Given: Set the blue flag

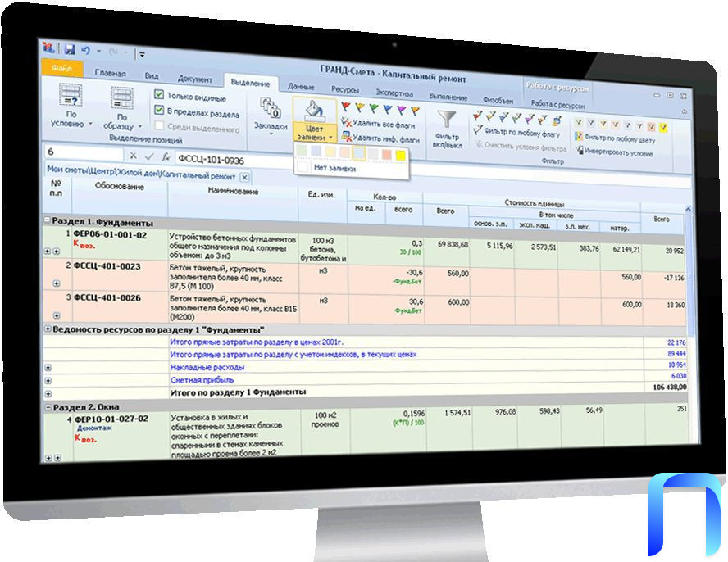Looking at the screenshot, I should pyautogui.click(x=388, y=110).
